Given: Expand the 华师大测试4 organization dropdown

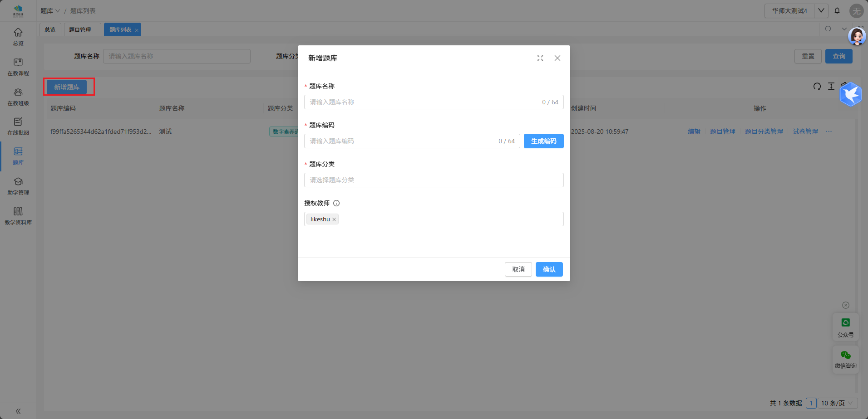Looking at the screenshot, I should pyautogui.click(x=821, y=10).
